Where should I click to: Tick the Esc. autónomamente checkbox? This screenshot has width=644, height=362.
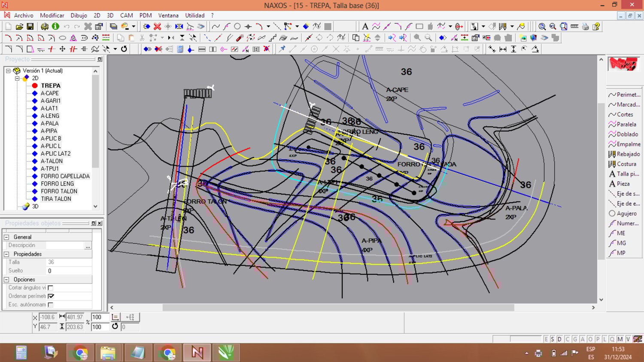click(x=51, y=305)
